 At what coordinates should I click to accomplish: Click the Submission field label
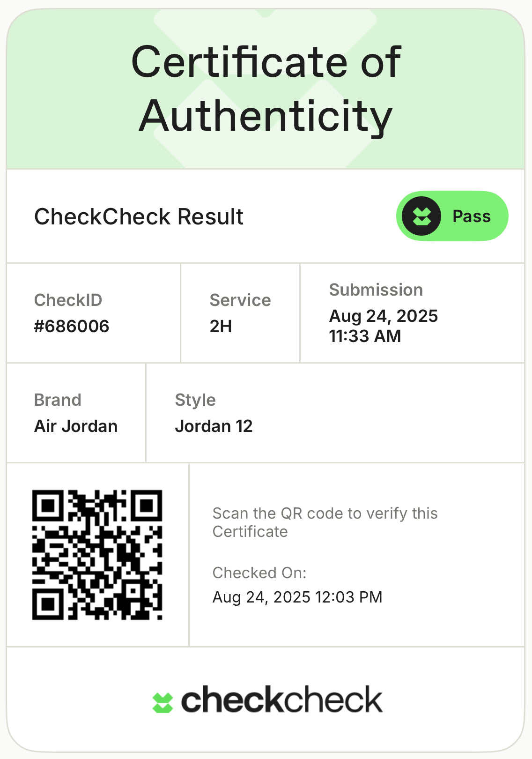tap(376, 290)
